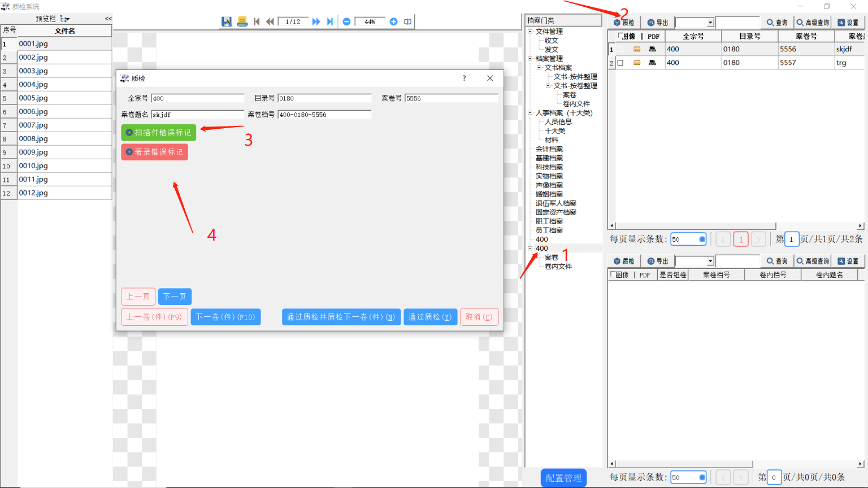Click the green 扫描件错误标记 button
The image size is (868, 488).
tap(158, 133)
